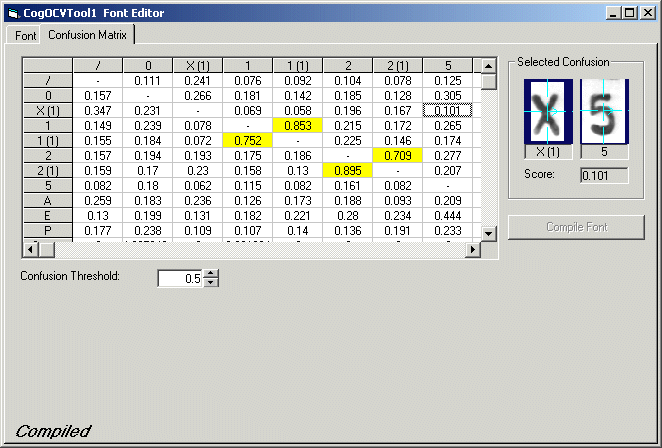Click the Confusion Threshold input field

pos(181,278)
